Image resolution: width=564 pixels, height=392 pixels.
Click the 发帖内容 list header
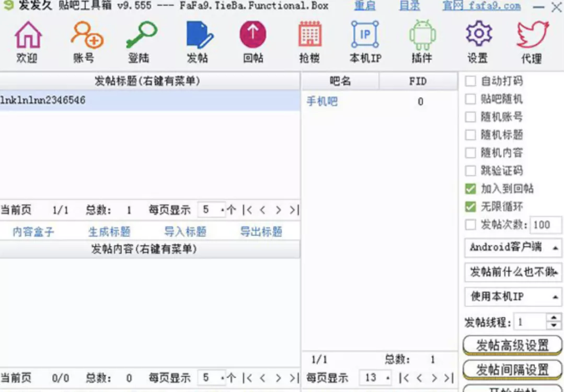pos(150,249)
